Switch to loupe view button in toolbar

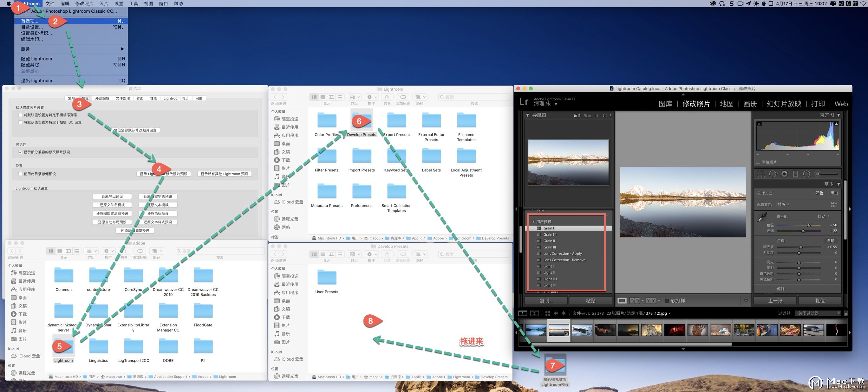(x=622, y=300)
